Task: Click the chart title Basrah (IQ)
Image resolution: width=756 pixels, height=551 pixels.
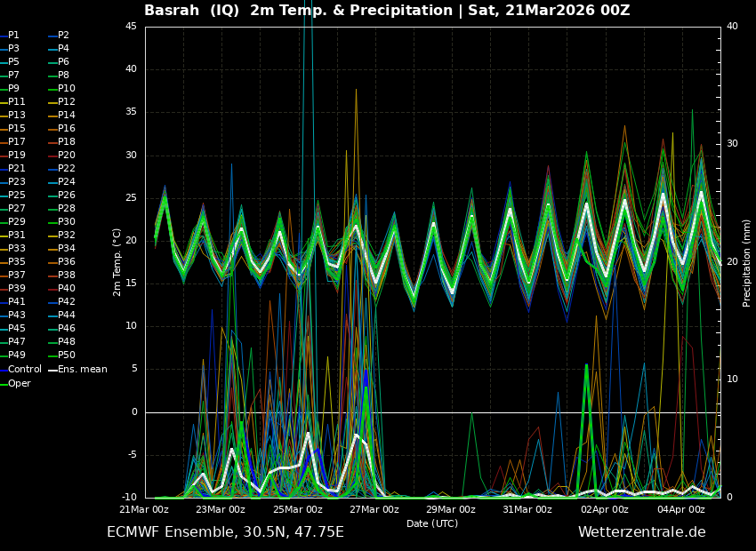Action: (193, 11)
